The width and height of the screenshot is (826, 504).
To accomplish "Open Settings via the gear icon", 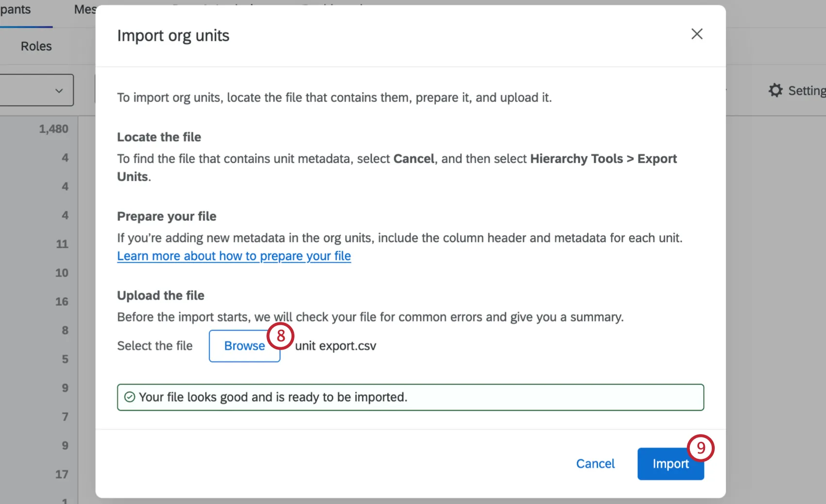I will click(x=776, y=90).
